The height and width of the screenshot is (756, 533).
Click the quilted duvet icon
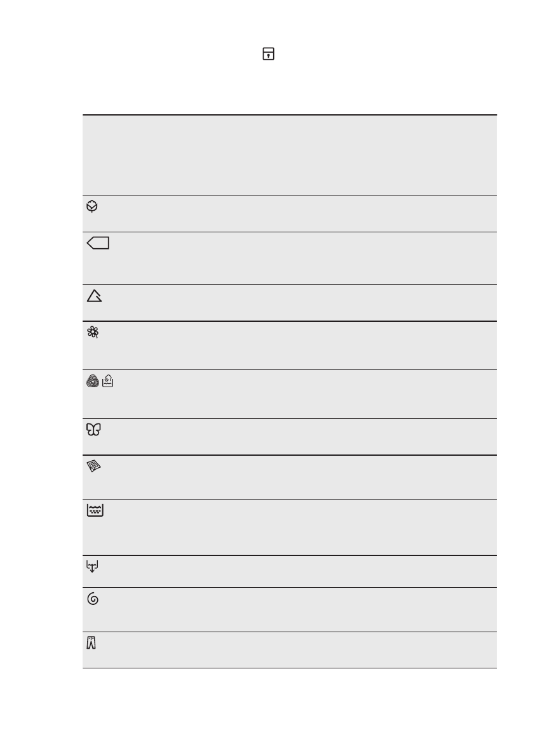point(93,467)
